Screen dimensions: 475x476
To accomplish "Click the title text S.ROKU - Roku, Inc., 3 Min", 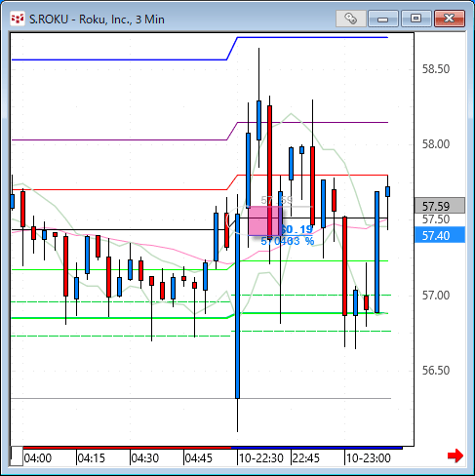I will point(97,20).
